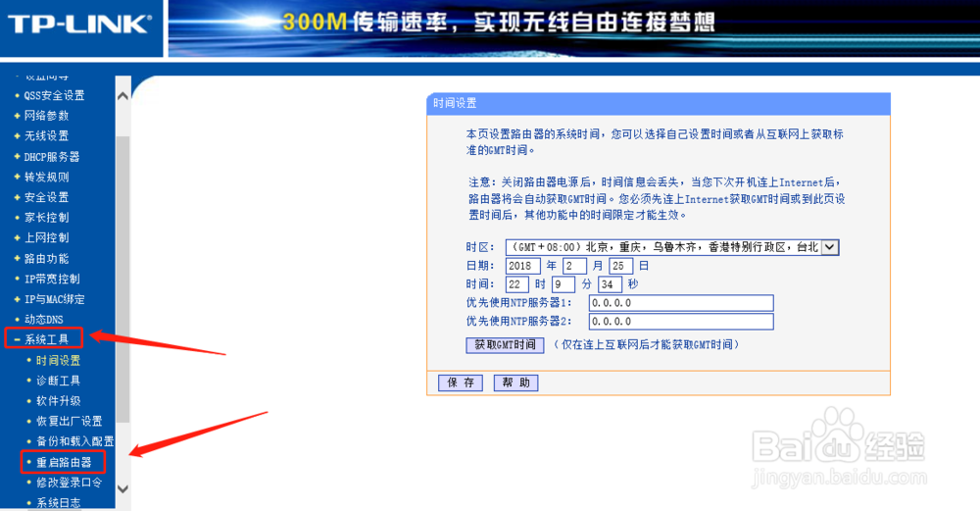Expand 网络参数 menu
Screen dimensions: 980x511
[46, 116]
